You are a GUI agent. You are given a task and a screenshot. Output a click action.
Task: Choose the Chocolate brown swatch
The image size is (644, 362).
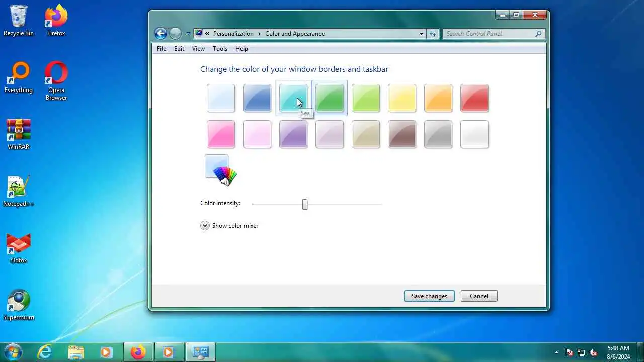[x=402, y=134]
